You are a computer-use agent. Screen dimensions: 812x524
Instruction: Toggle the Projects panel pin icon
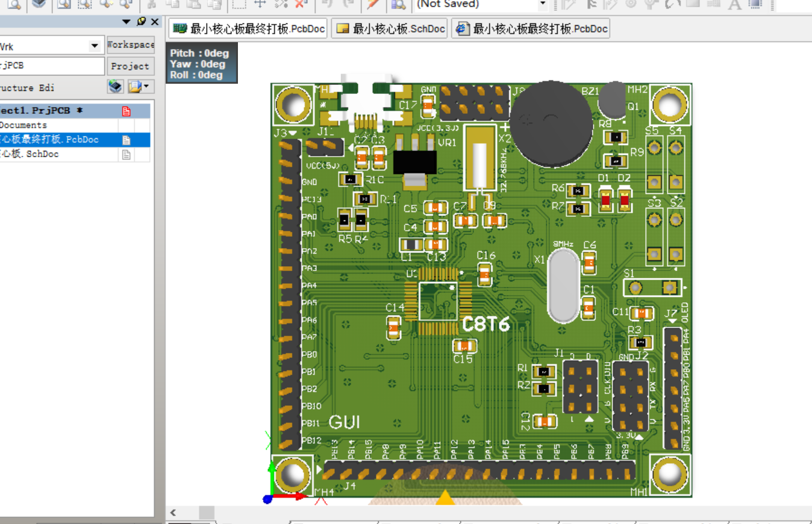point(141,22)
